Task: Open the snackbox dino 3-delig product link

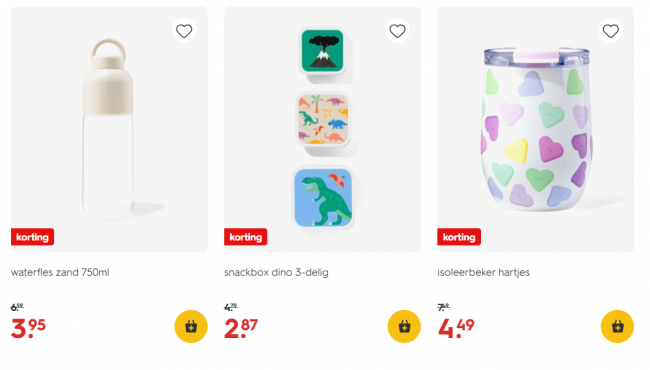Action: [276, 272]
